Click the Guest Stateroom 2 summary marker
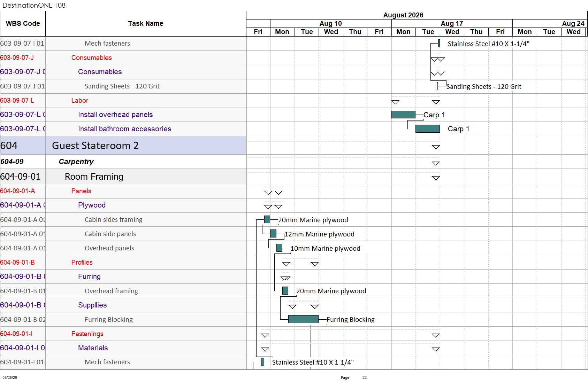 tap(436, 147)
